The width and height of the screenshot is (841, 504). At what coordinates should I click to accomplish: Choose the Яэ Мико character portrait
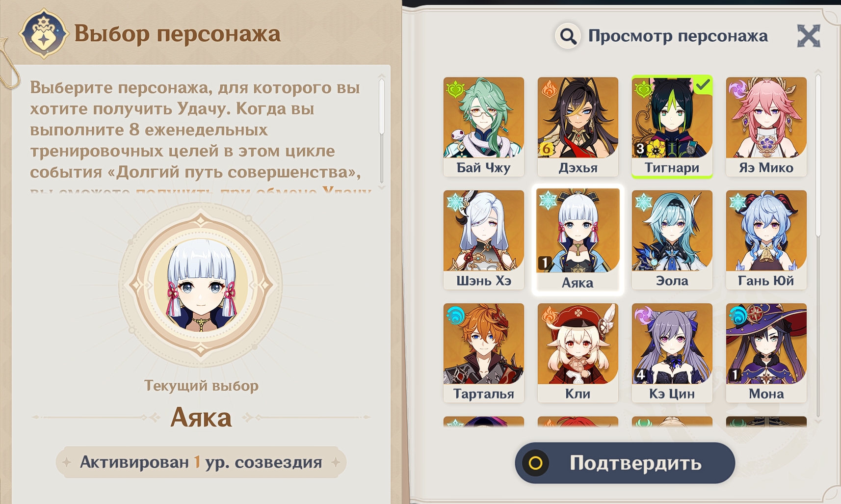tap(766, 127)
